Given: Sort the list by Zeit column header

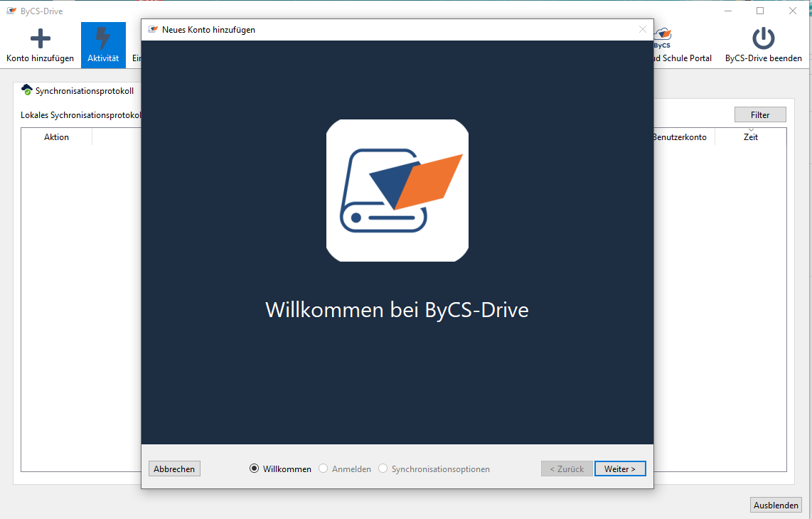Looking at the screenshot, I should (750, 137).
